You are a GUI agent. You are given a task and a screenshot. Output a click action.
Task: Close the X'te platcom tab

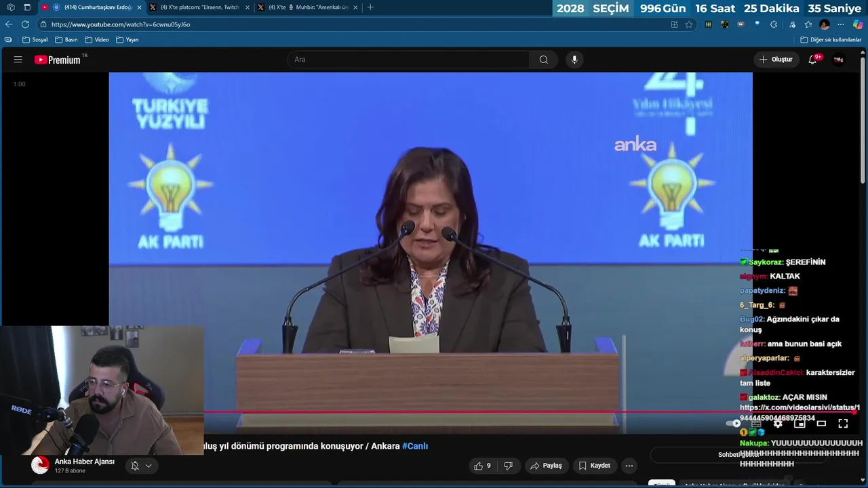click(247, 7)
